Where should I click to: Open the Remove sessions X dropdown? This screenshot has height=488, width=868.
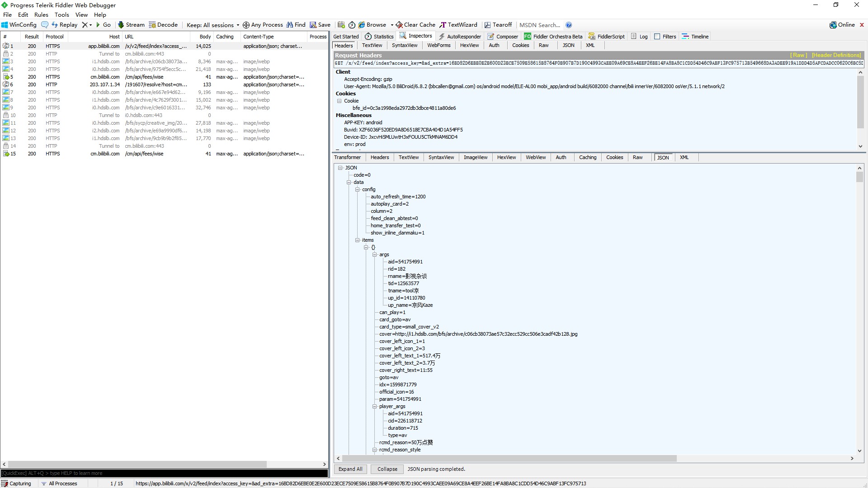point(87,25)
